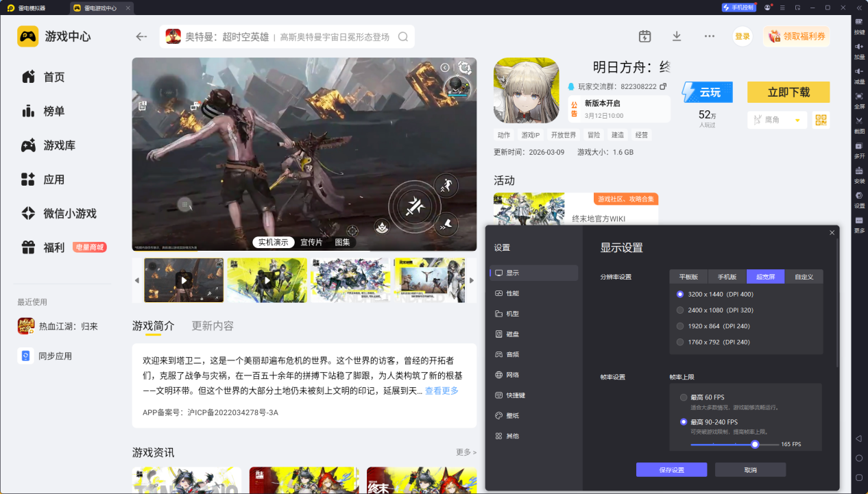The width and height of the screenshot is (868, 494).
Task: Click the 领取福利券 coupon button
Action: tap(796, 36)
